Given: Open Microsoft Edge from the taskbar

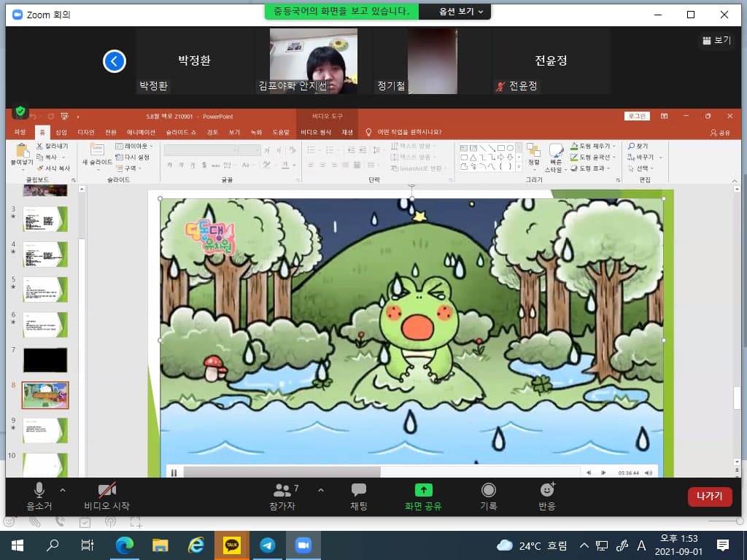Looking at the screenshot, I should (x=124, y=545).
